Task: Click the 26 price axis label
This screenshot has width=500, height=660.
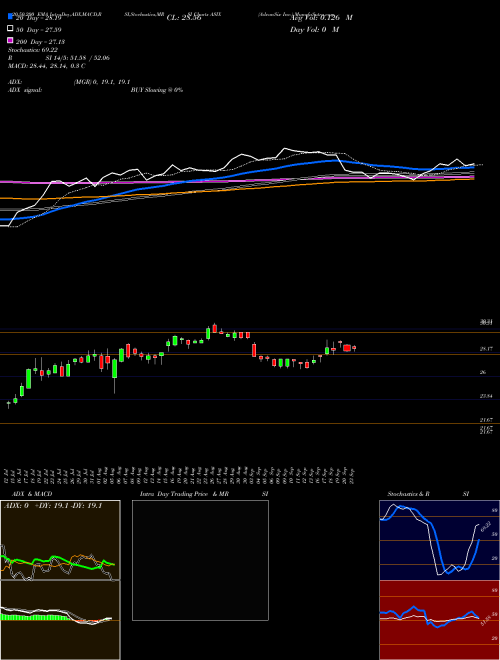Action: tap(483, 373)
